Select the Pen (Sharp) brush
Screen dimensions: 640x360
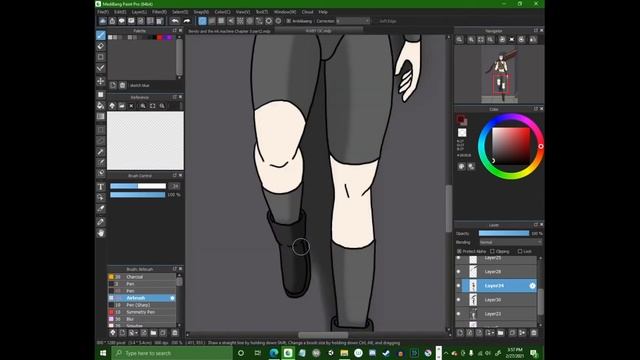click(142, 305)
